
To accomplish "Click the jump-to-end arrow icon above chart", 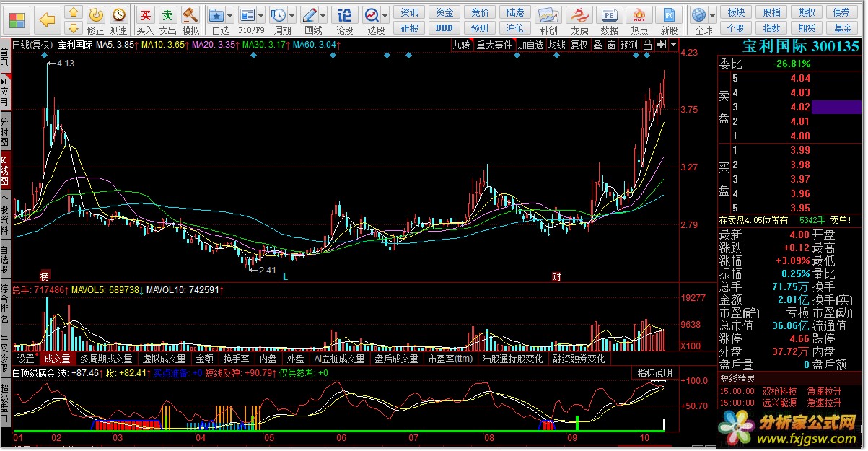I will [661, 45].
